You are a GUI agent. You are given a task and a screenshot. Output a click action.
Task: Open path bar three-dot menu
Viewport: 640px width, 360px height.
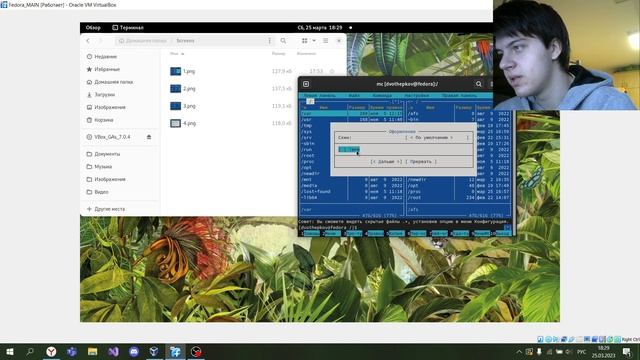coord(269,41)
